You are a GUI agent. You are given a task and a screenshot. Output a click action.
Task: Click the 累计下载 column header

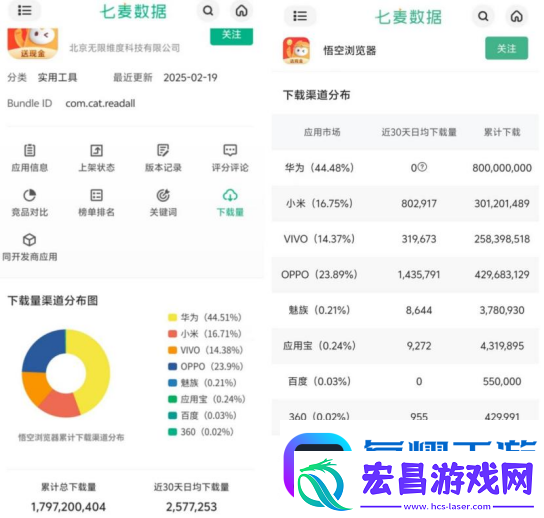pos(502,132)
